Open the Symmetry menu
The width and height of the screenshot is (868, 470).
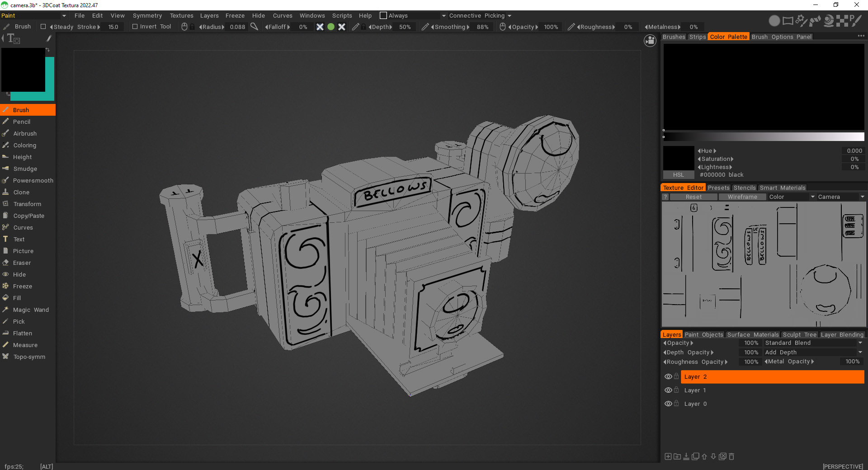[147, 15]
